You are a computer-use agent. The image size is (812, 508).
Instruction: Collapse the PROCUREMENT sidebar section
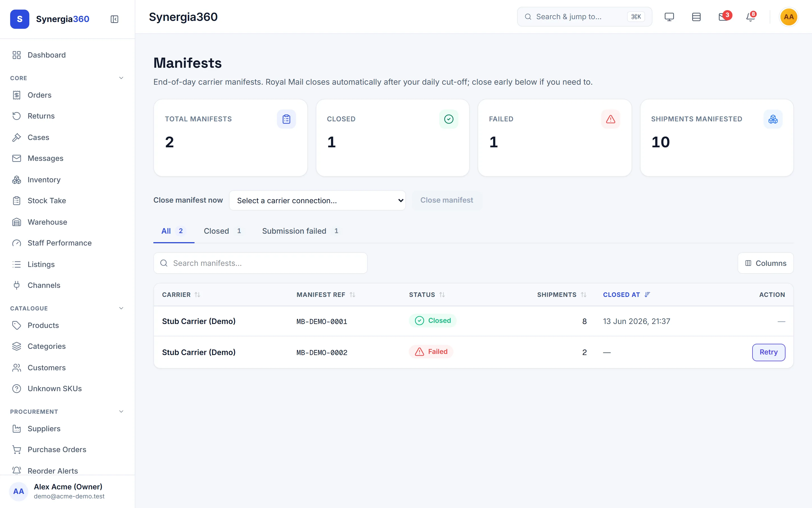121,411
